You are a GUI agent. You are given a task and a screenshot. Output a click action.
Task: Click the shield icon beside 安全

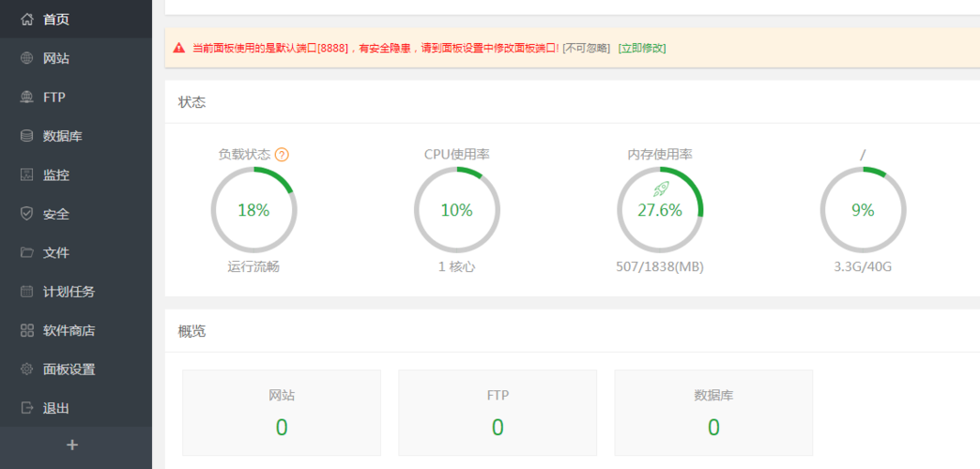pyautogui.click(x=26, y=214)
